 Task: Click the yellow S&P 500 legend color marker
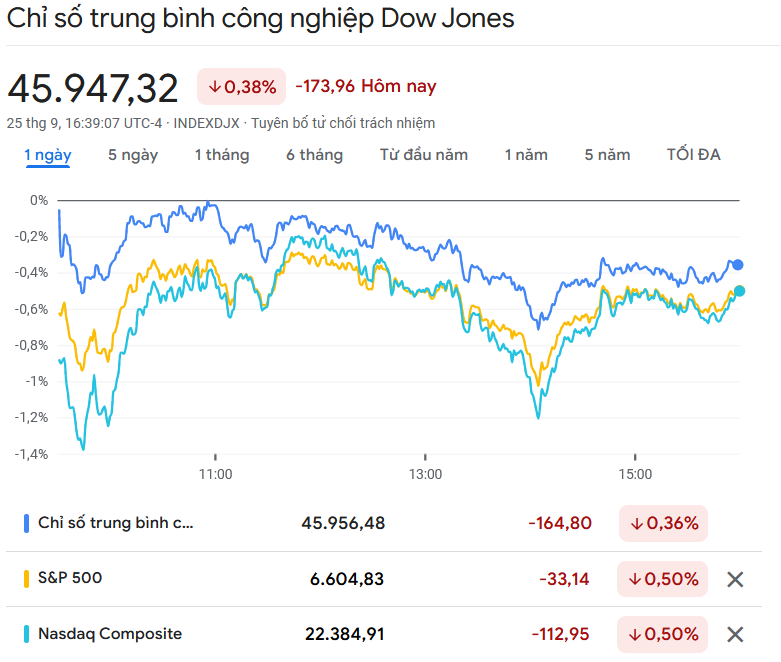[x=26, y=579]
